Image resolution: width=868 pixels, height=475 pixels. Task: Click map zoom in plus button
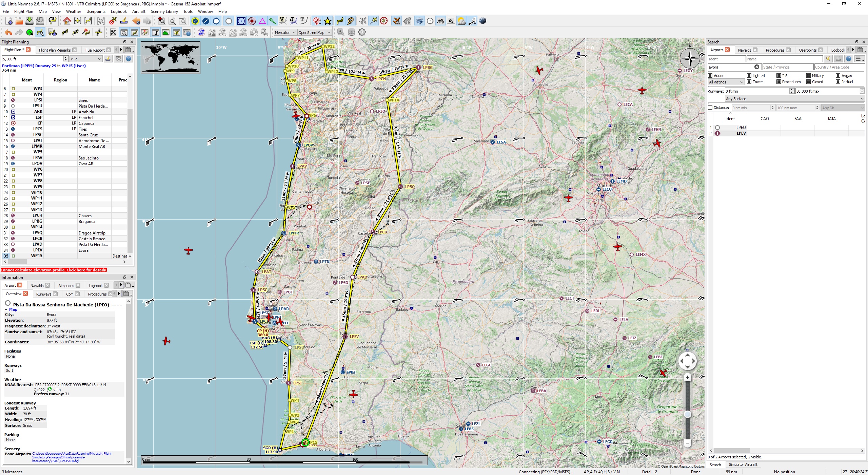pos(688,378)
